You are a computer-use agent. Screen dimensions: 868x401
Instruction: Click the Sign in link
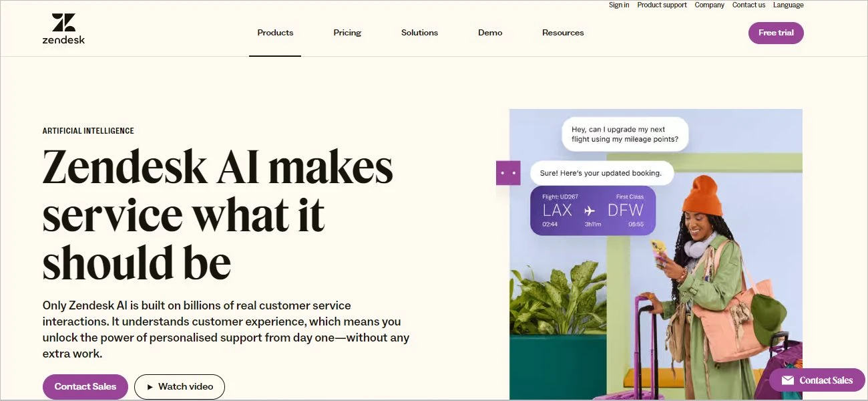point(619,5)
